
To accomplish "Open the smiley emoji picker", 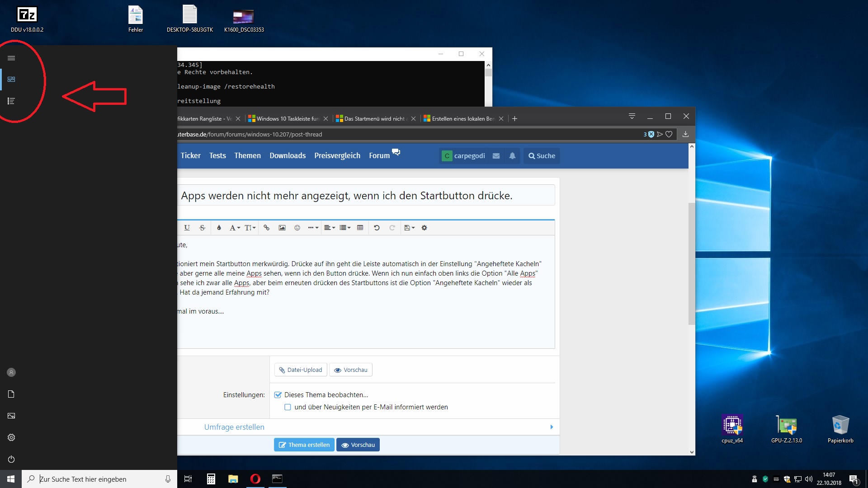I will 297,228.
